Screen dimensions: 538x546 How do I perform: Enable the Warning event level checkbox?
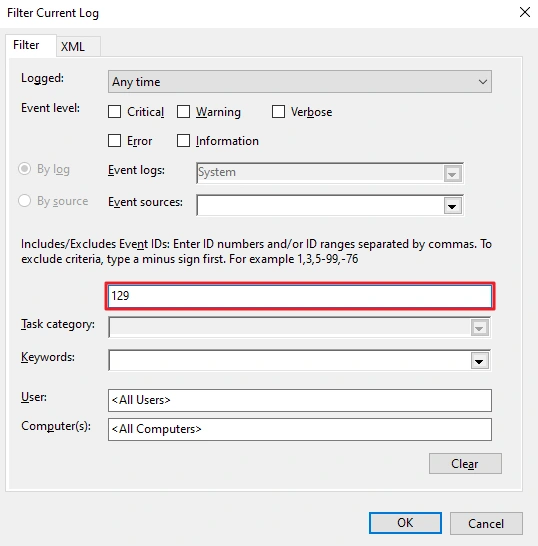(184, 112)
